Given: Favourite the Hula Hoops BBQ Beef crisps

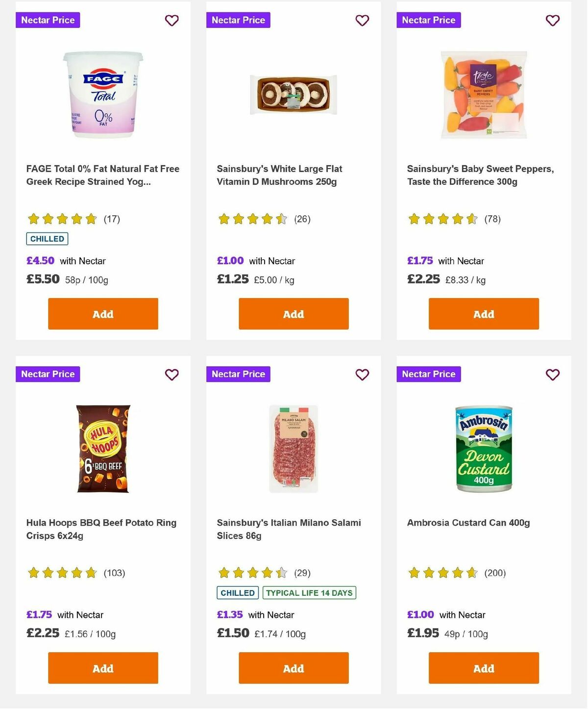Looking at the screenshot, I should pos(171,374).
